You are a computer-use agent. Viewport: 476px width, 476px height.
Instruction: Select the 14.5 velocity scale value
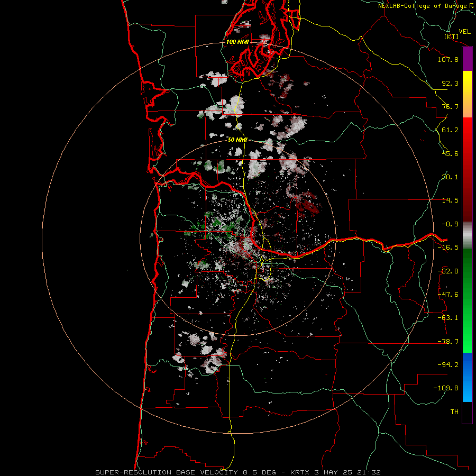point(450,200)
